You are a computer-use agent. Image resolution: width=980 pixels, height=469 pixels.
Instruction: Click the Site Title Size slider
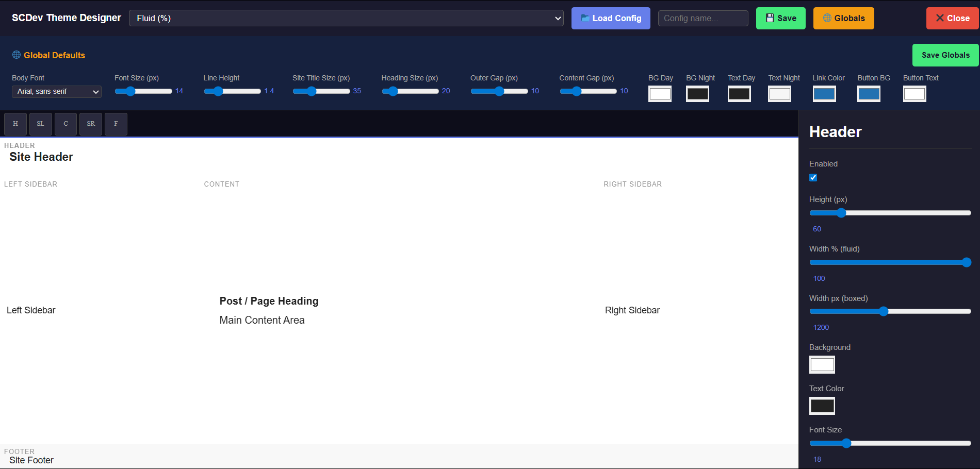click(x=321, y=91)
